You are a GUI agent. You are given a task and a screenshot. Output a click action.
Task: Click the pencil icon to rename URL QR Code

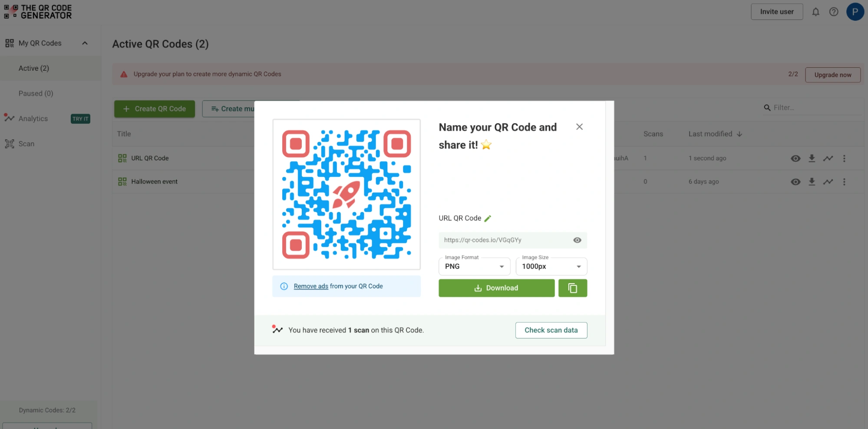tap(488, 218)
